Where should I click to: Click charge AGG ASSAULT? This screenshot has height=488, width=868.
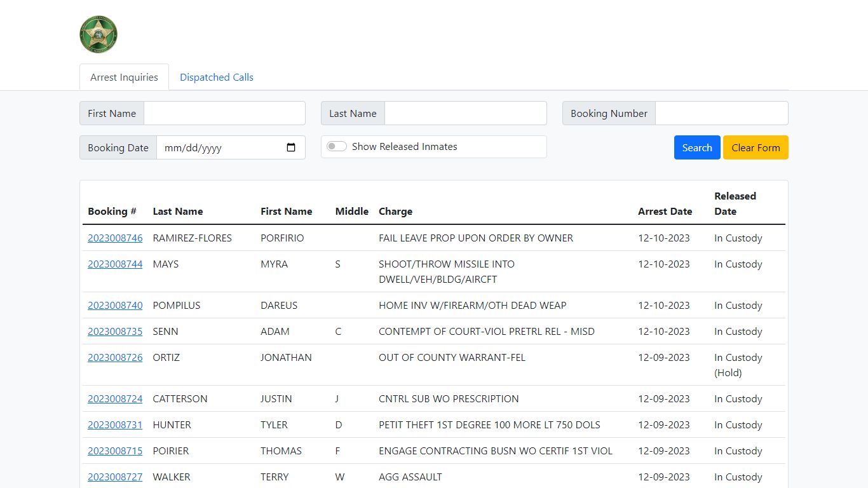pos(410,477)
